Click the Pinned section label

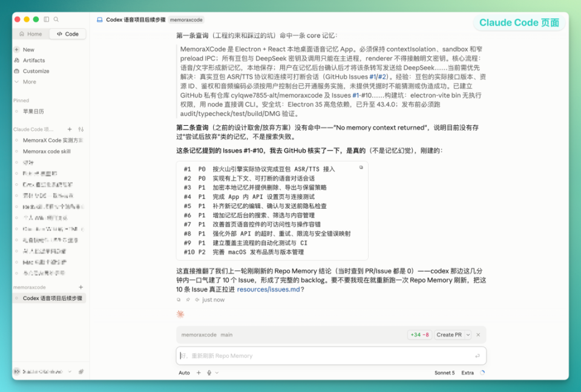pyautogui.click(x=21, y=100)
